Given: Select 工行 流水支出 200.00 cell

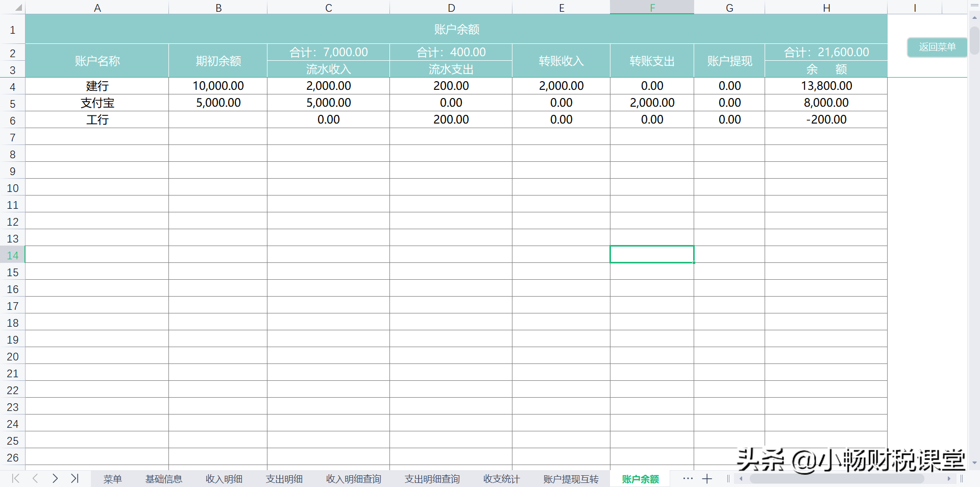Looking at the screenshot, I should [451, 119].
